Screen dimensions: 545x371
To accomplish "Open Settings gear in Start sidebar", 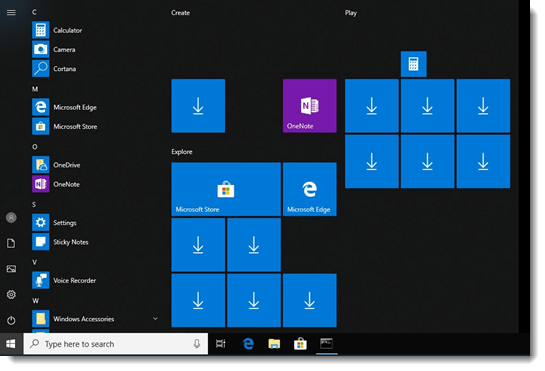I will pyautogui.click(x=11, y=295).
